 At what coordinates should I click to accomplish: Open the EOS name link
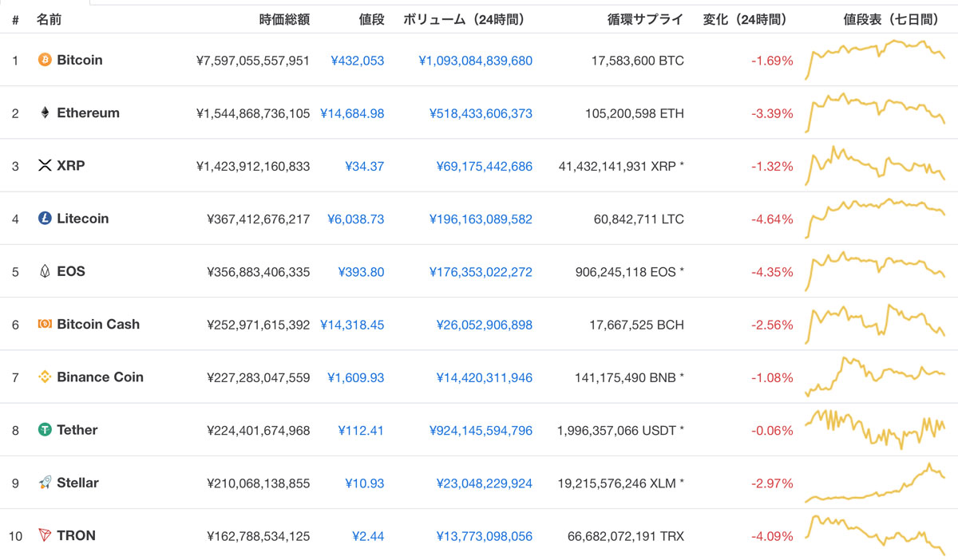71,271
